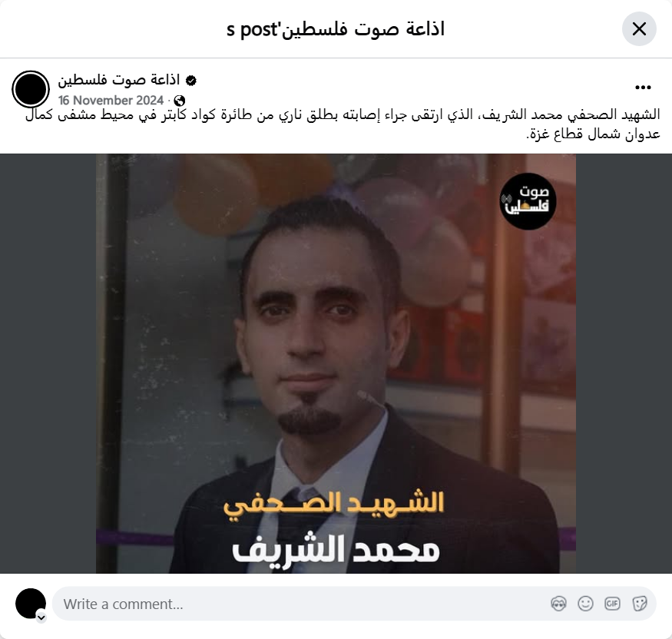Open the 16 November 2024 timestamp link

point(111,101)
